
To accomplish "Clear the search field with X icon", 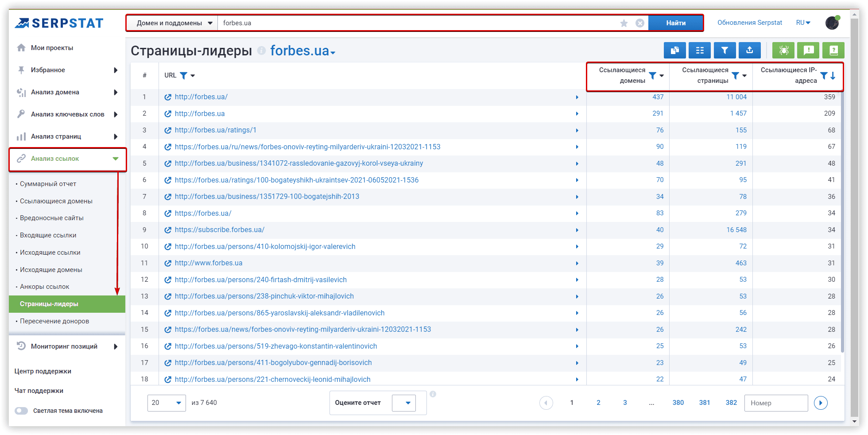I will (639, 23).
